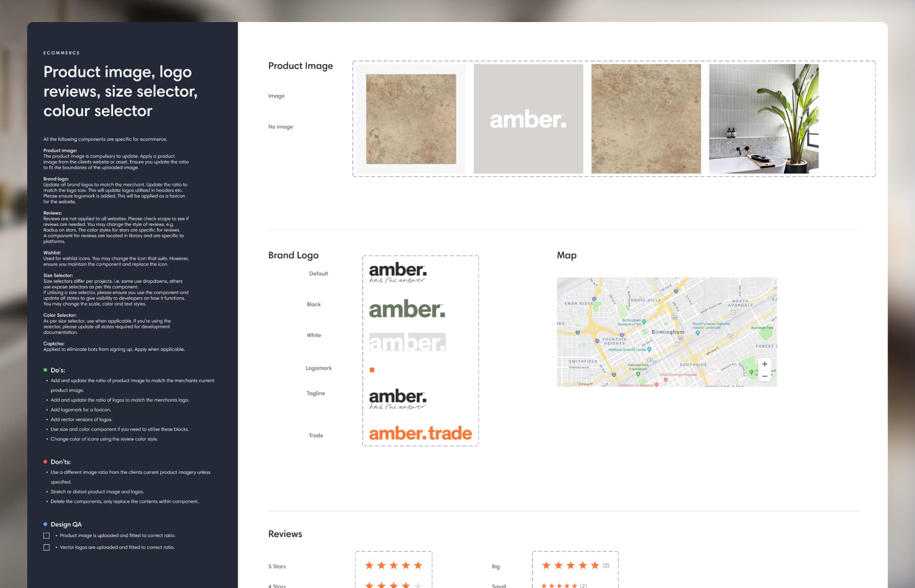
Task: Select the Default amber logo with tagline
Action: (x=398, y=272)
